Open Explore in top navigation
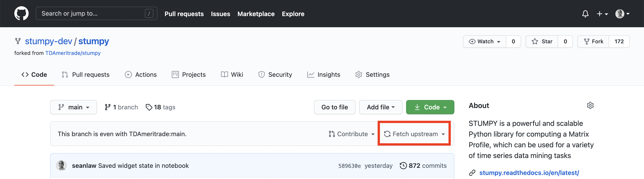This screenshot has height=179, width=644. click(x=293, y=14)
